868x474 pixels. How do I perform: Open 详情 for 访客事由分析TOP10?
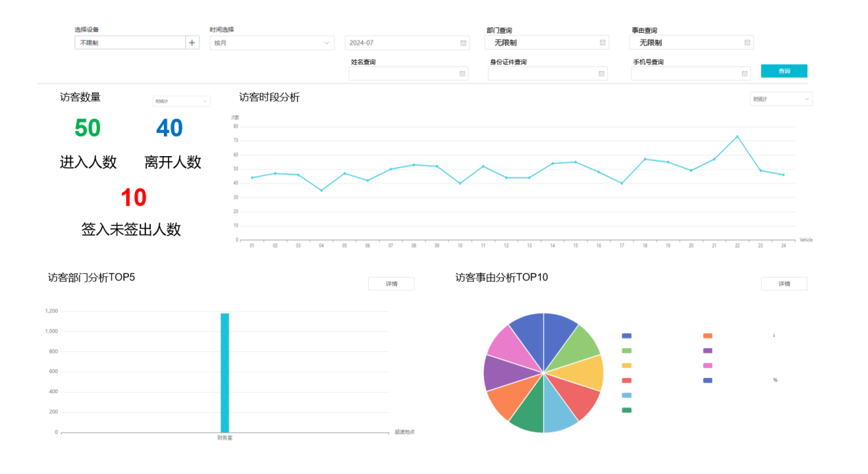[784, 284]
